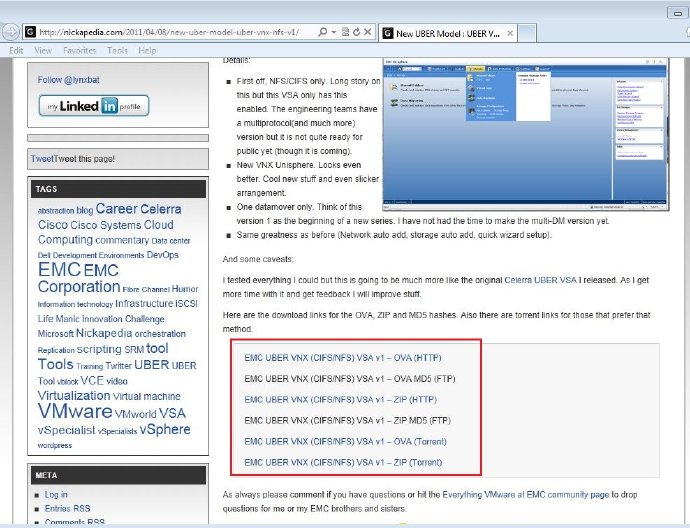Click the 'ZIP MD5 (FTP)' download link
This screenshot has width=690, height=528.
tap(348, 421)
